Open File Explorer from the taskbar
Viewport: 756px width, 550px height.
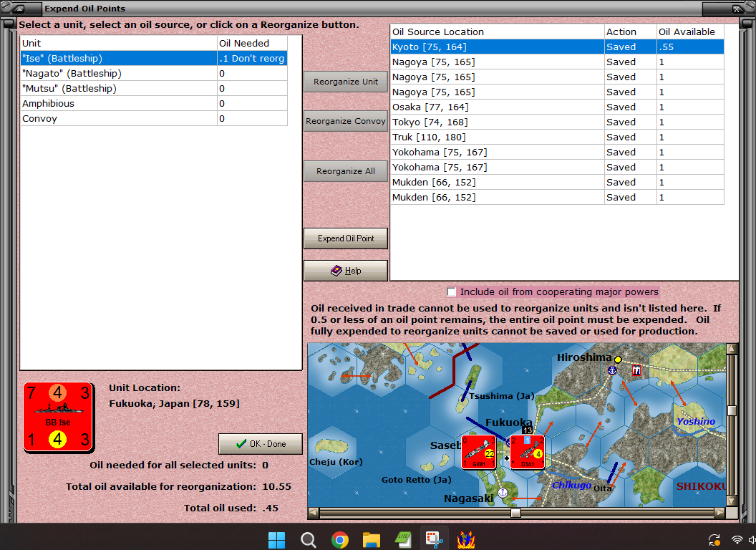[372, 540]
